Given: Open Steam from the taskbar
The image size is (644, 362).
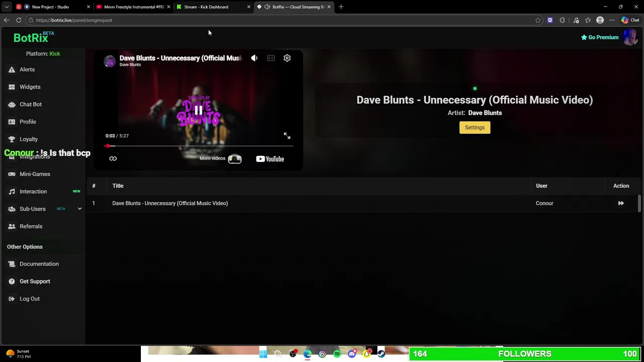Looking at the screenshot, I should point(381,354).
